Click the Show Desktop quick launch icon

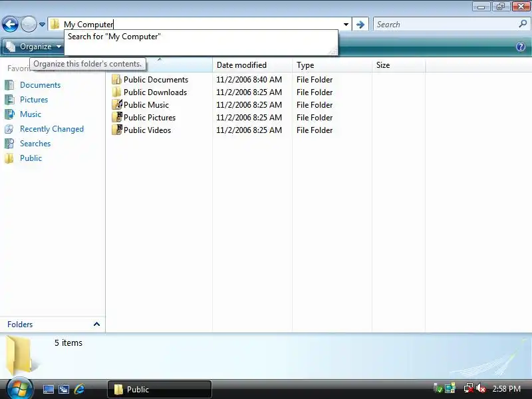[x=48, y=389]
